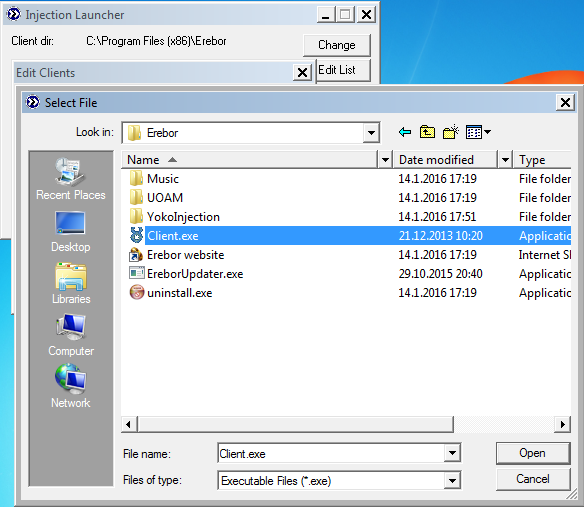Sort by Date modified column header
584x507 pixels.
tap(446, 160)
